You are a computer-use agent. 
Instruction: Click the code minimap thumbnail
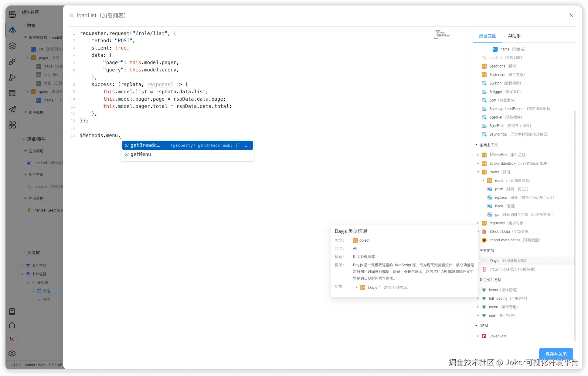442,34
